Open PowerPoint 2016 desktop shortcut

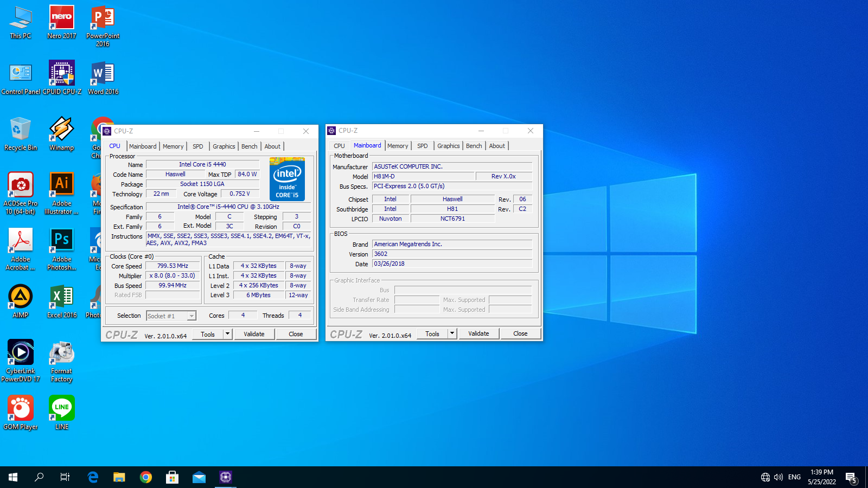103,26
